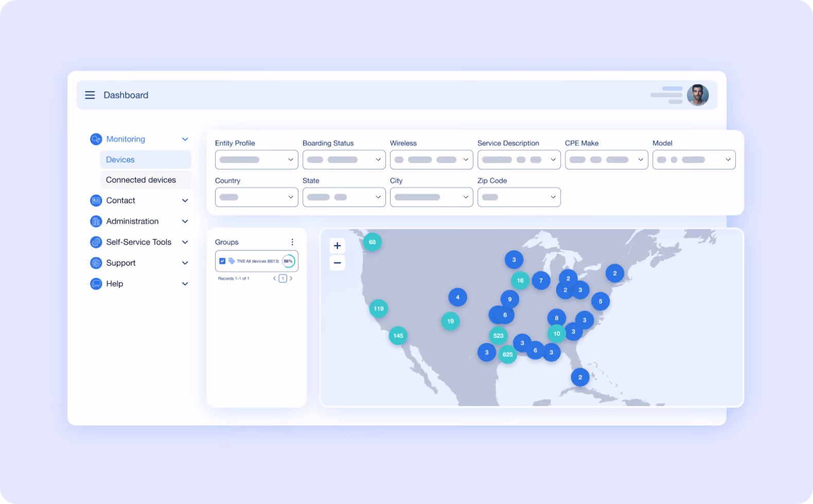Select the 19 device cluster on the map
The width and height of the screenshot is (813, 504).
pos(451,321)
